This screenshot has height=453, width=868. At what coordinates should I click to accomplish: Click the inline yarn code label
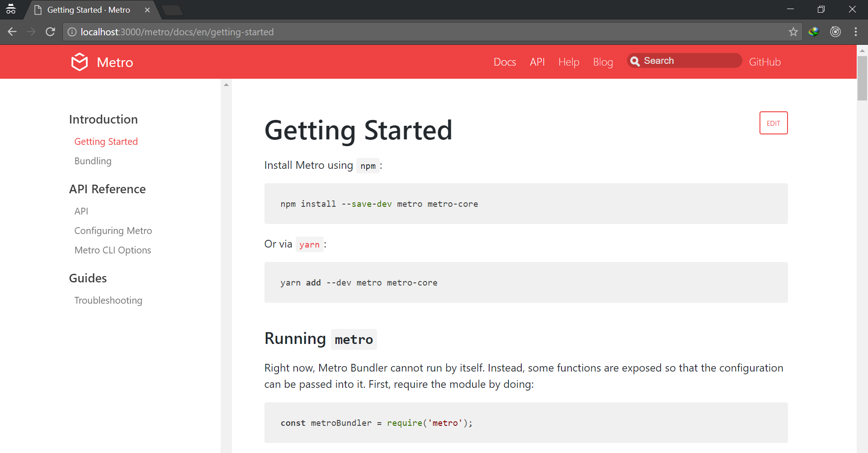[309, 244]
